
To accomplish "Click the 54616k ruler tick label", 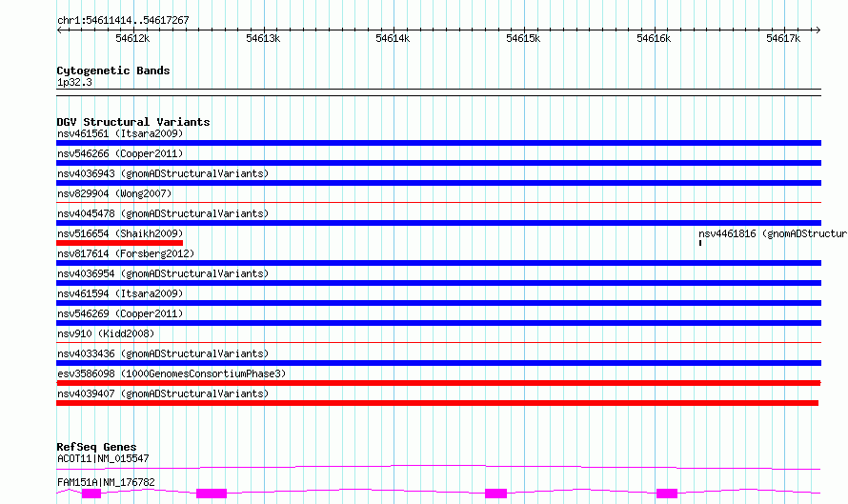I will tap(654, 38).
